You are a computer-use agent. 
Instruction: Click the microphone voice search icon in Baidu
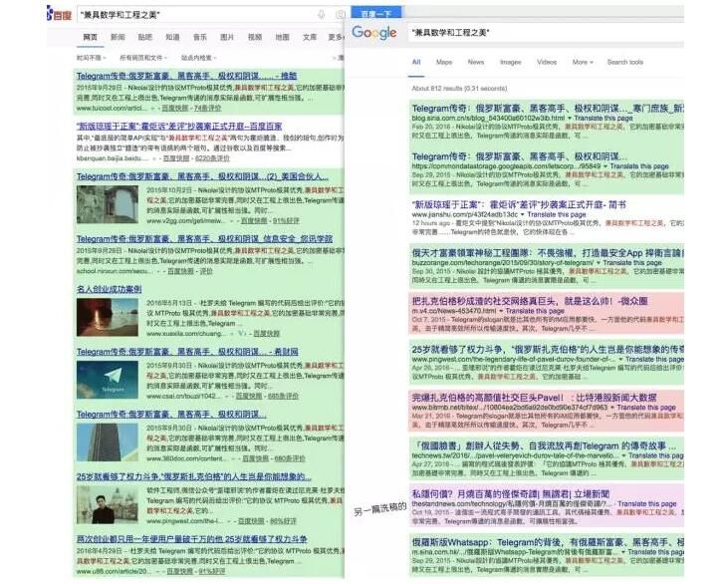(x=322, y=14)
